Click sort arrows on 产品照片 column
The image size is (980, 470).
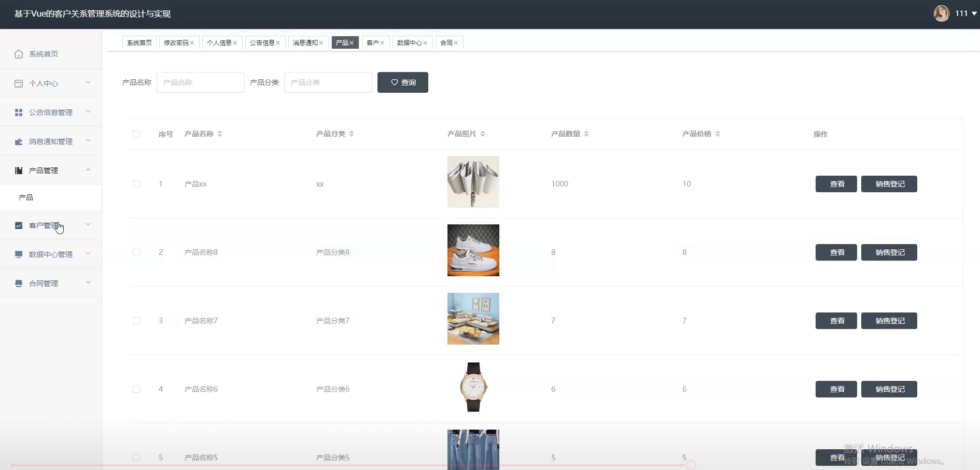(x=483, y=134)
